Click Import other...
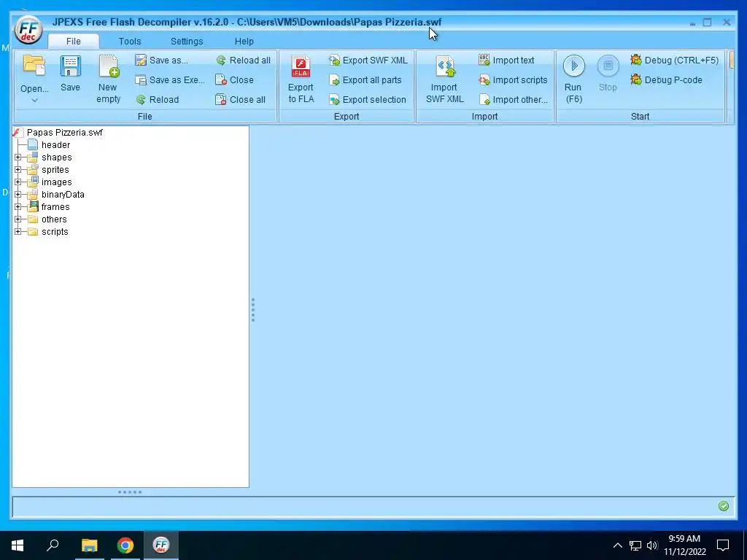Viewport: 747px width, 560px height. pyautogui.click(x=513, y=99)
